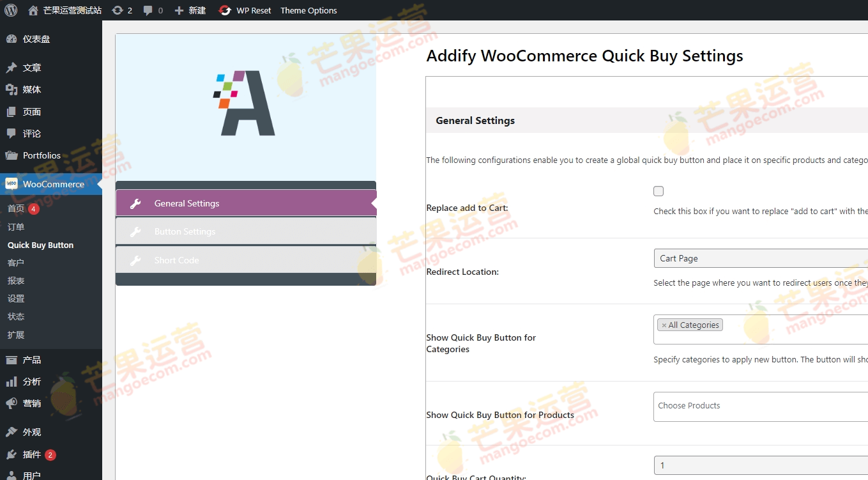Open the Redirect Location dropdown
Screen dimensions: 868x480
point(760,258)
